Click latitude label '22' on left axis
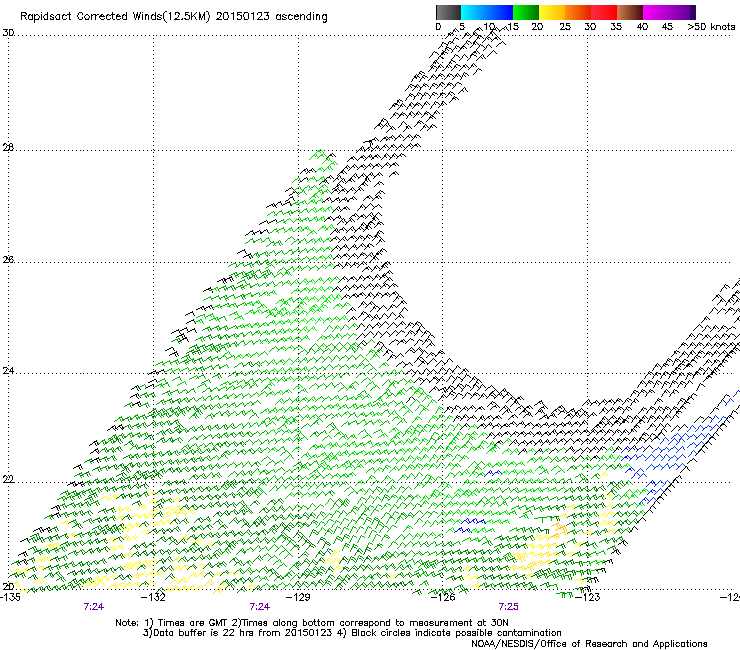Image resolution: width=740 pixels, height=650 pixels. (x=8, y=479)
